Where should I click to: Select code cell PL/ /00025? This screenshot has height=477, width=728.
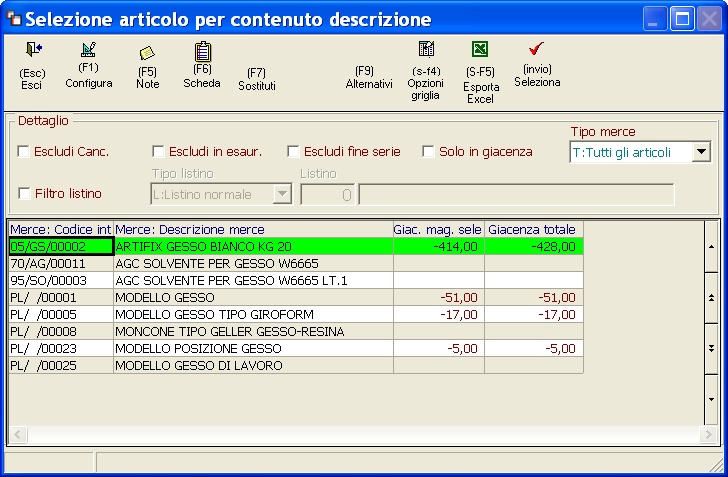click(x=61, y=366)
